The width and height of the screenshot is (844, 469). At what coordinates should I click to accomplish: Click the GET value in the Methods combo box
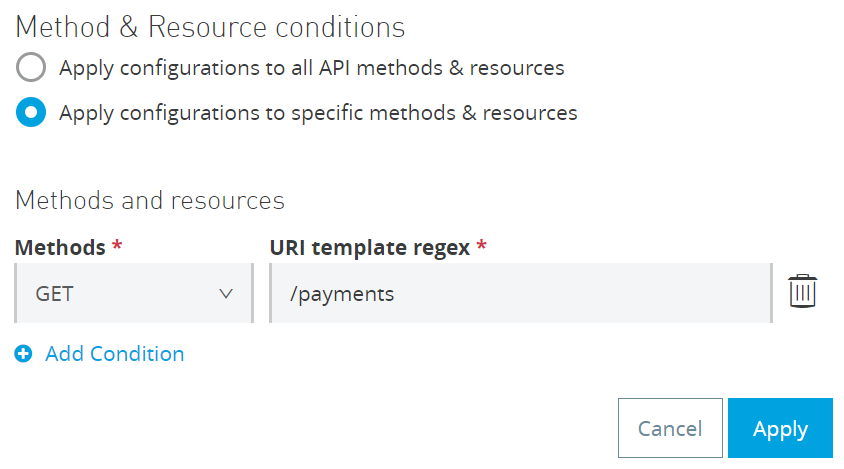54,294
